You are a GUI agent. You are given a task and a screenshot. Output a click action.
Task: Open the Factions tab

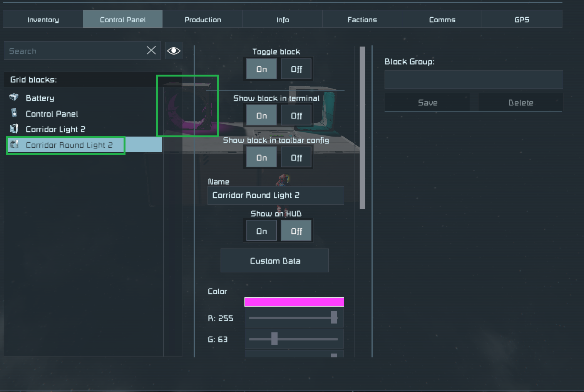coord(362,20)
